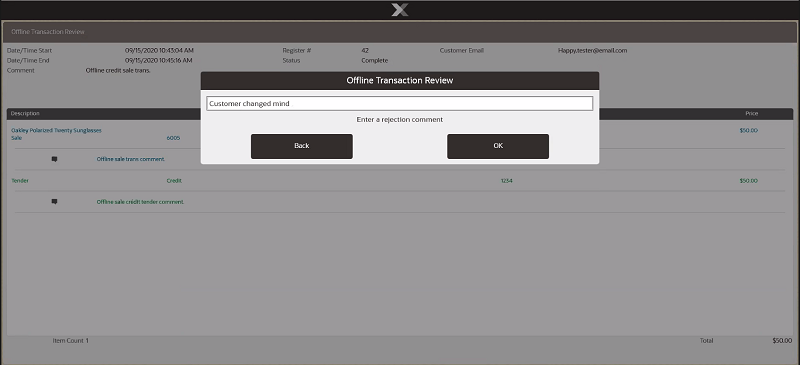Click the X logo in top bar

[x=399, y=10]
